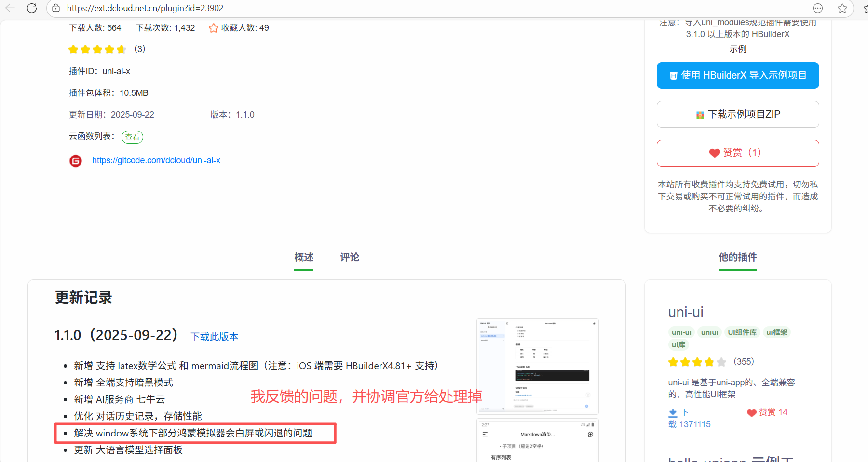This screenshot has height=462, width=868.
Task: Click the download icon under uni-ui plugin
Action: [x=673, y=413]
